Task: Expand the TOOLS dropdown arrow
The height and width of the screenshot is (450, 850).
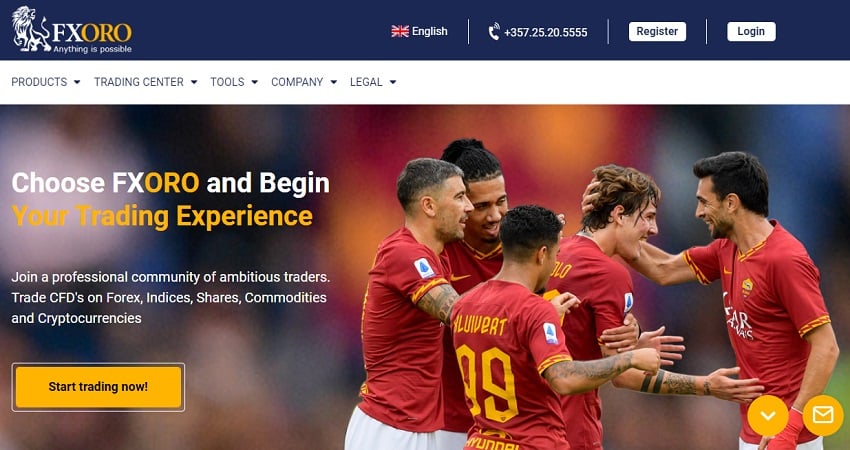Action: (254, 82)
